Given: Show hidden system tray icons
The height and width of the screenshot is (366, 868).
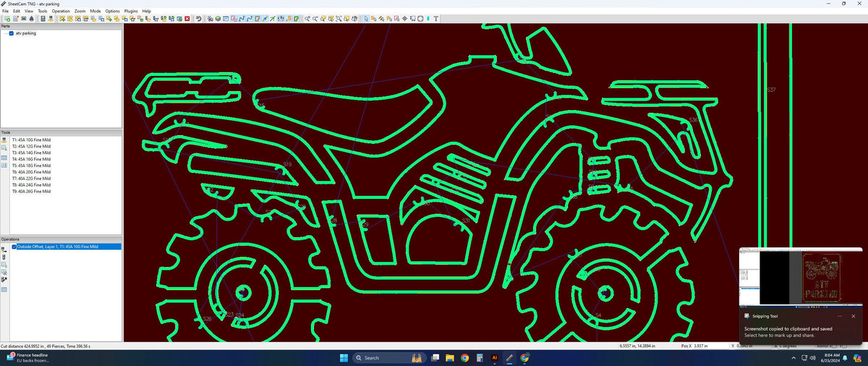Looking at the screenshot, I should (793, 358).
